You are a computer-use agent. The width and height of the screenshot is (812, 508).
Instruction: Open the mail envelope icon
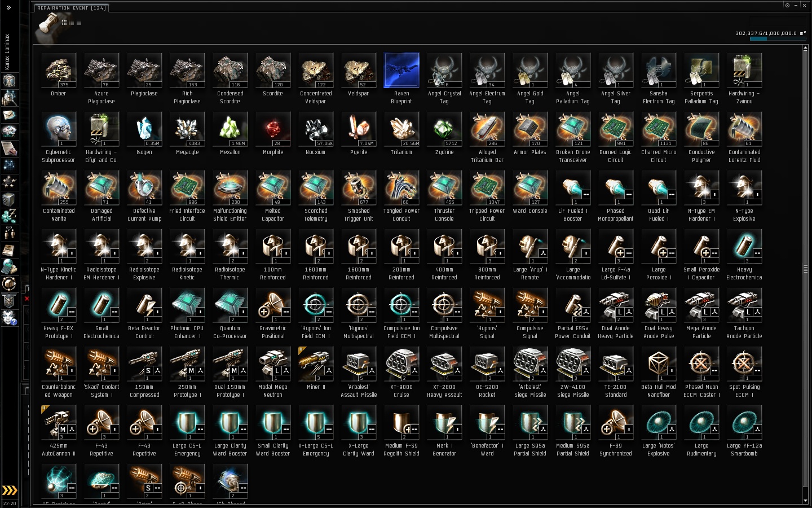(x=9, y=115)
